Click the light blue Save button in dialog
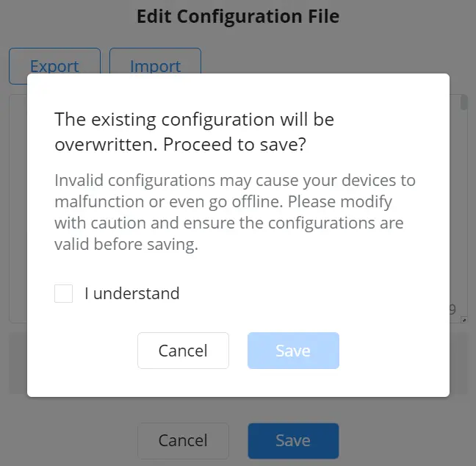The image size is (476, 466). point(293,351)
